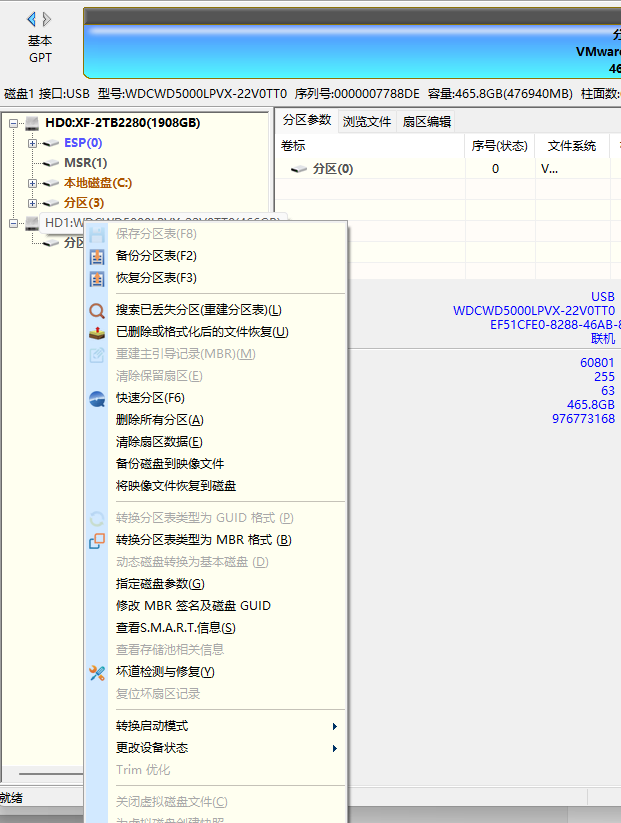Click the deleted file recovery icon
The width and height of the screenshot is (621, 823).
pos(97,332)
